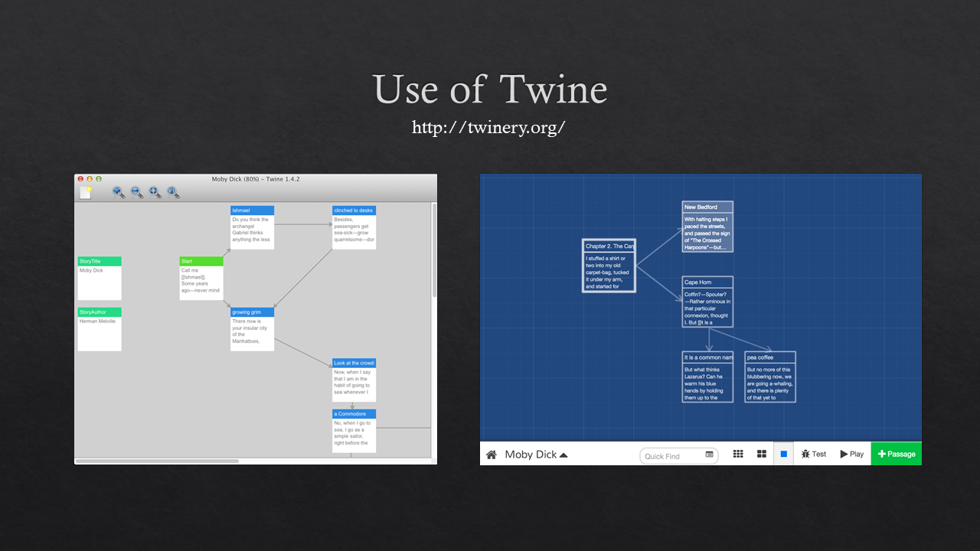The image size is (980, 551).
Task: Click the Zoom to Fit magnifier icon
Action: [155, 193]
